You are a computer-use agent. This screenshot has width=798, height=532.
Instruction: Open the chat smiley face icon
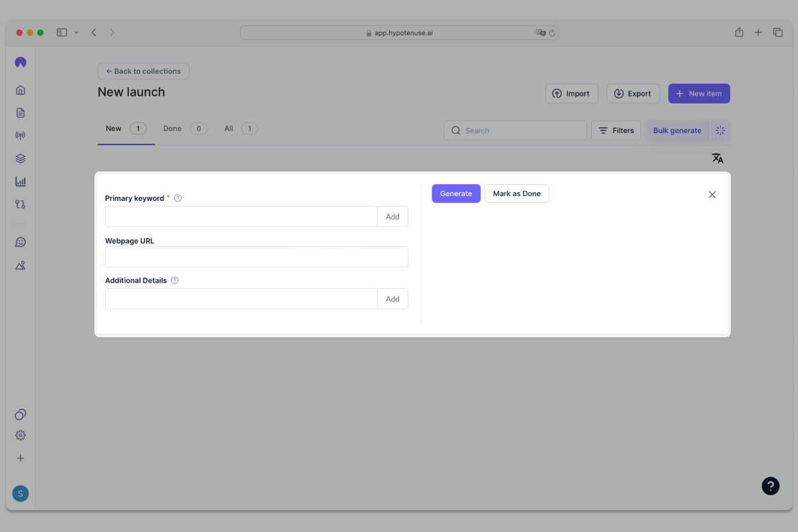tap(21, 242)
